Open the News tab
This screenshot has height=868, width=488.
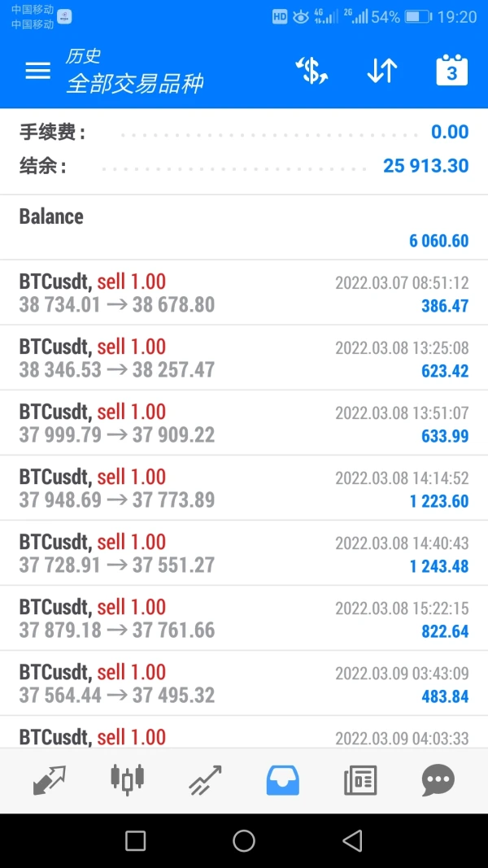[360, 780]
